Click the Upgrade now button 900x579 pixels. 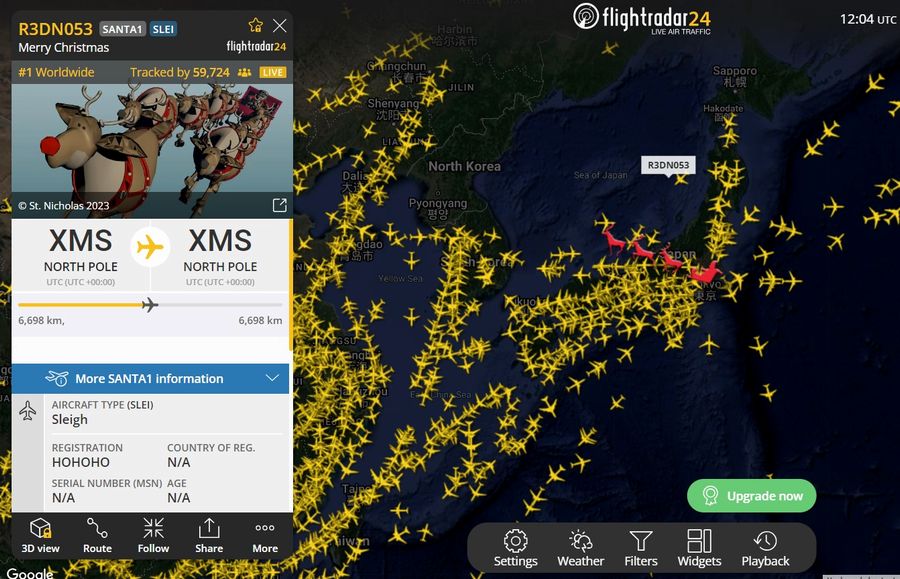[x=751, y=496]
